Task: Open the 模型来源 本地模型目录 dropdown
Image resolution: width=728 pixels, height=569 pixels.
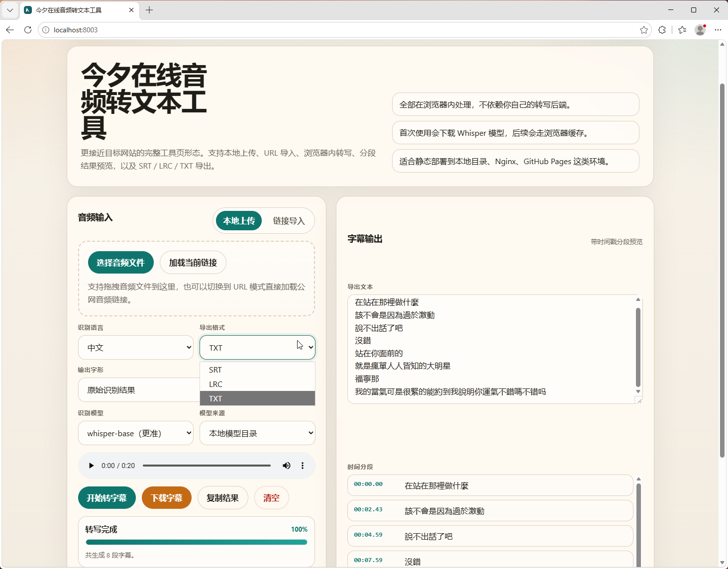Action: click(257, 433)
